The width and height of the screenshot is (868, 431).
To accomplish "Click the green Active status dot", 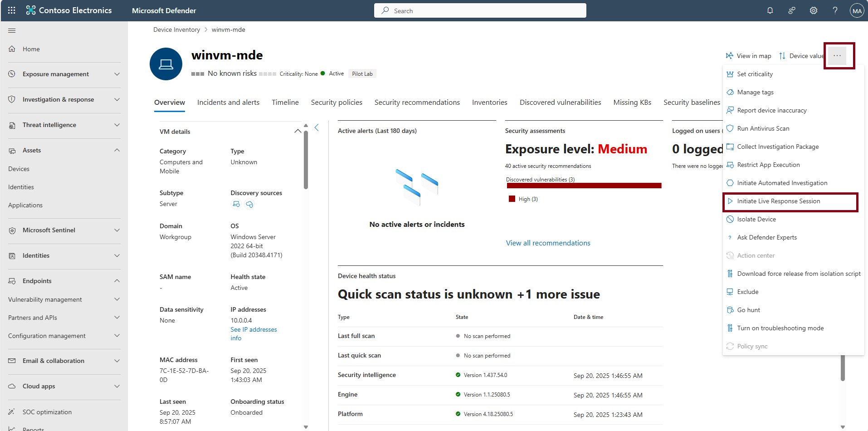I will click(322, 73).
